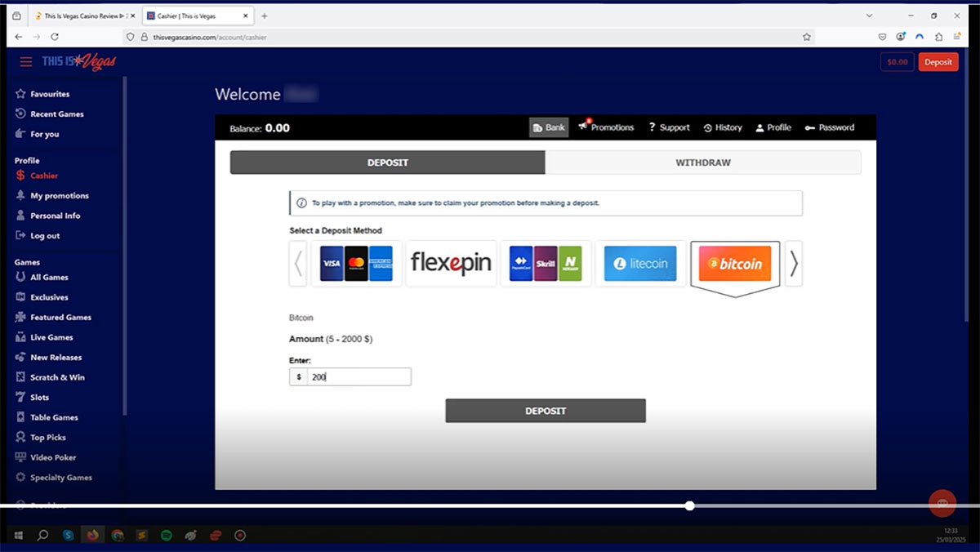
Task: Open the list all tabs dropdown
Action: [x=869, y=16]
